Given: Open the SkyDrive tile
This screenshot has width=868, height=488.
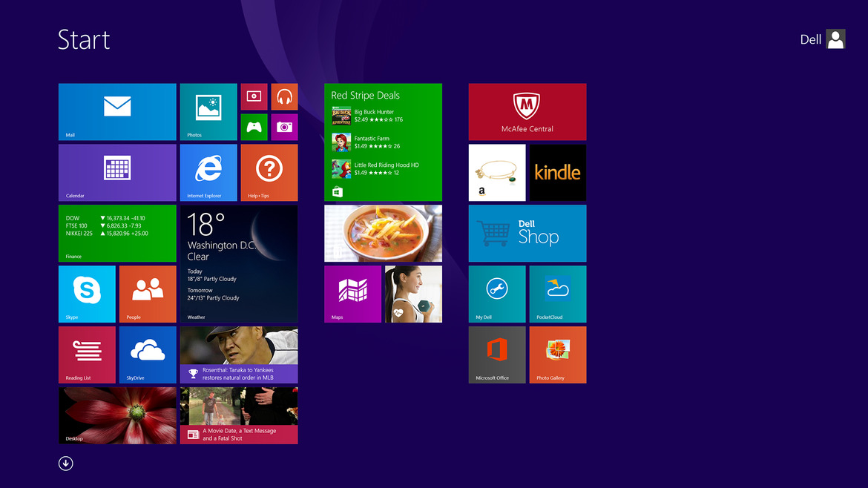Looking at the screenshot, I should point(148,355).
